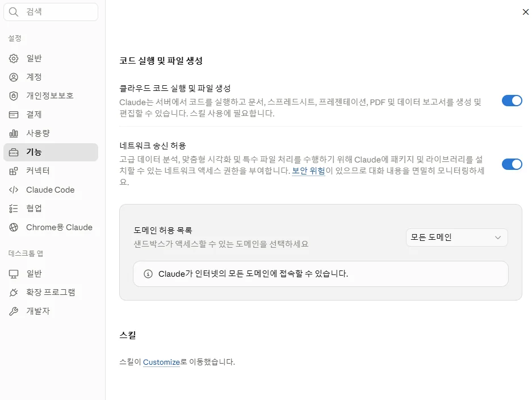The height and width of the screenshot is (400, 532).
Task: Focus the 검색 input field
Action: click(x=51, y=12)
